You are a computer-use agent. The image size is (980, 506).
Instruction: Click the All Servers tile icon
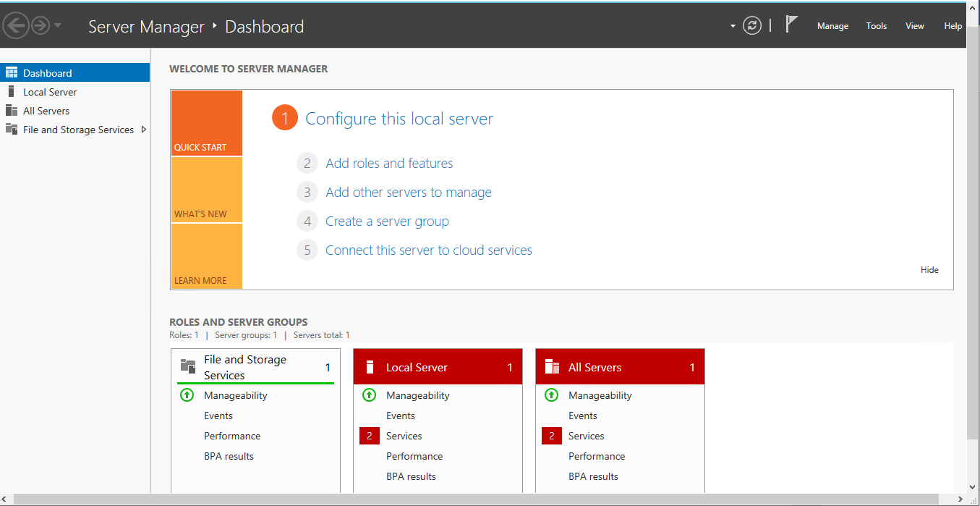click(x=552, y=367)
